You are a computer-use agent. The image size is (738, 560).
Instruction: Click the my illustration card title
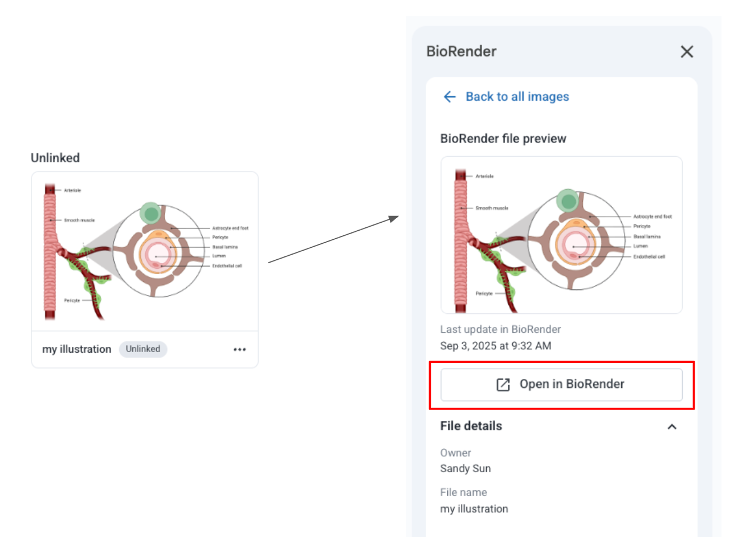coord(76,349)
